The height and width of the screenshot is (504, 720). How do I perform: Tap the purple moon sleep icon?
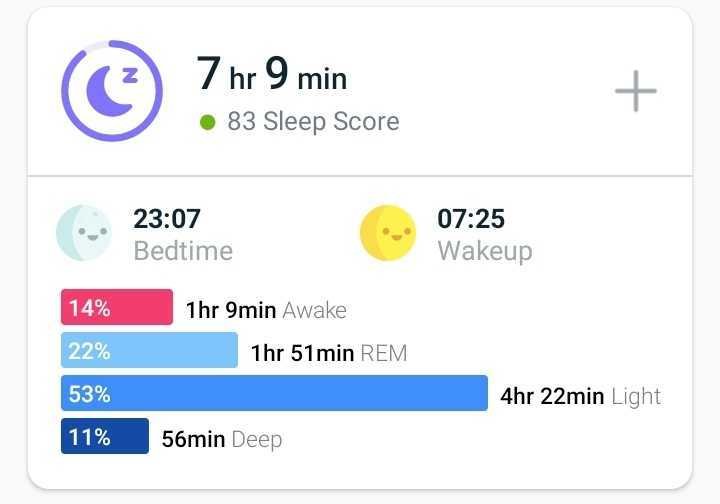[110, 91]
